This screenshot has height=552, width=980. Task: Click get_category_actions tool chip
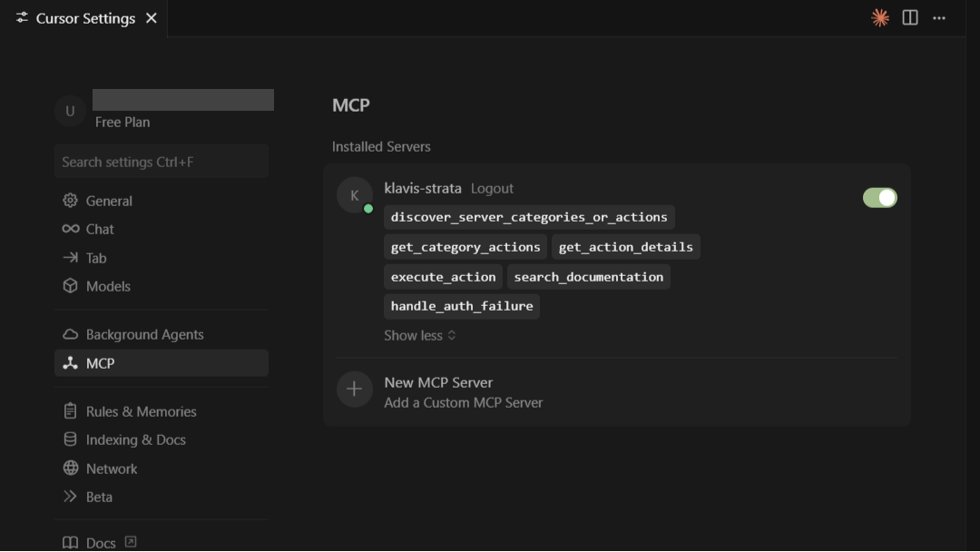[465, 247]
